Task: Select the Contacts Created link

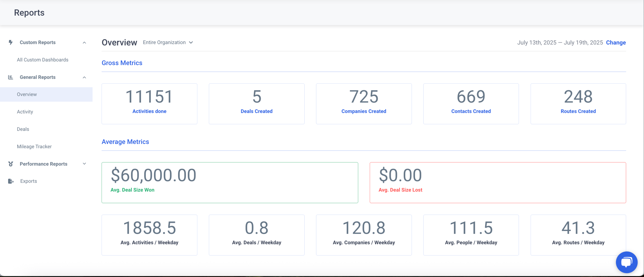Action: 471,111
